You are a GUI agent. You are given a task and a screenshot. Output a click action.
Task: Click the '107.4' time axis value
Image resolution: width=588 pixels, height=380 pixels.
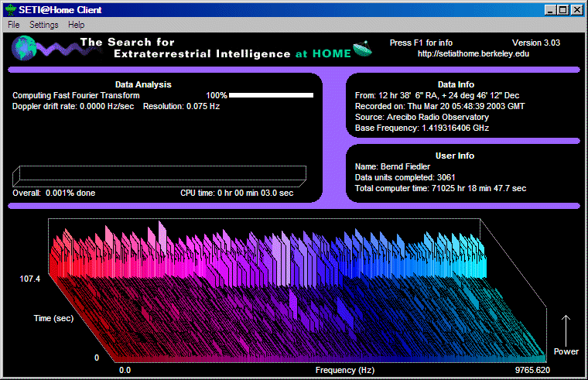coord(29,279)
